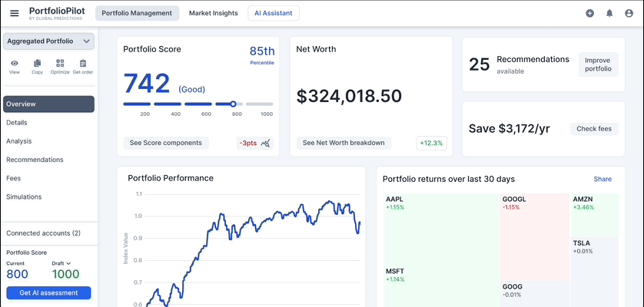Open the Draft score dropdown chevron
This screenshot has width=644, height=307.
point(68,263)
